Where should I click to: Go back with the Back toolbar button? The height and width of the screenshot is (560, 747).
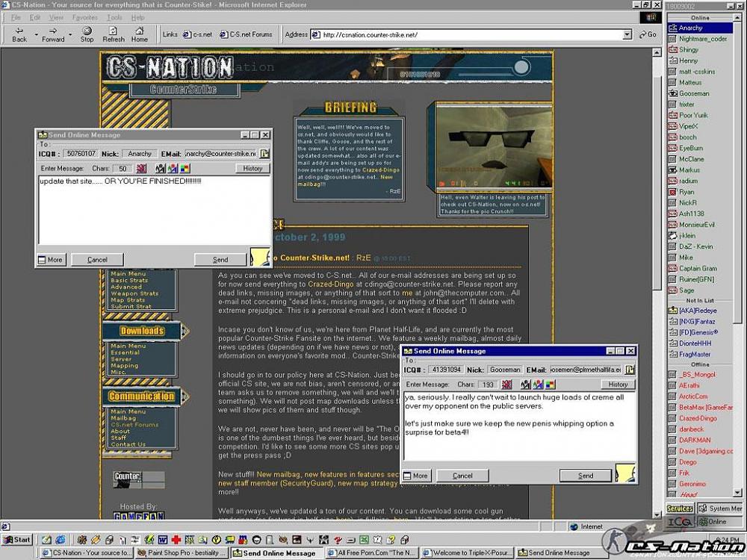pos(19,35)
